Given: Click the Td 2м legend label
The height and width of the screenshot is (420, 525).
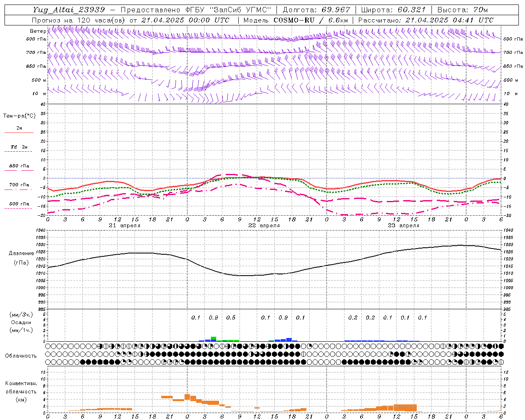Looking at the screenshot, I should tap(19, 147).
